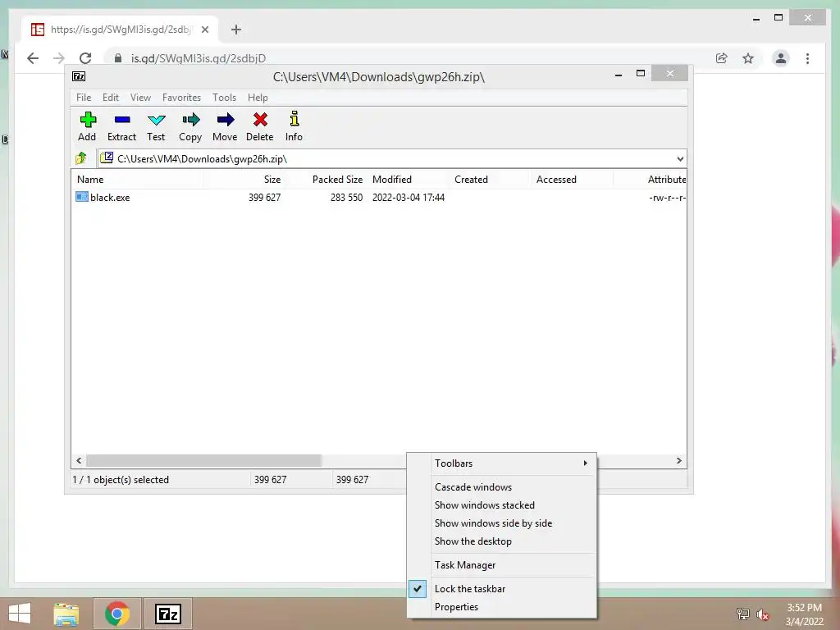Screen dimensions: 840x630
Task: Click the 283 550 packed size cell
Action: coord(346,197)
